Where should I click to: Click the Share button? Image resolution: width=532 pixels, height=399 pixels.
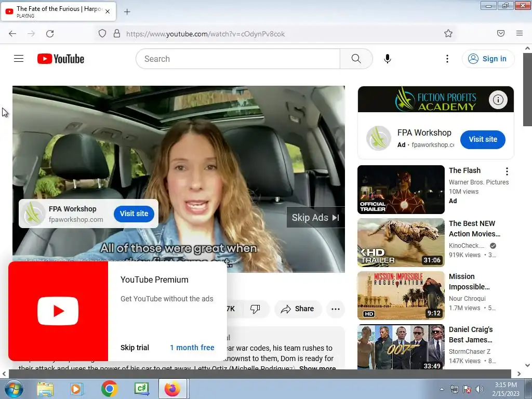pos(298,309)
